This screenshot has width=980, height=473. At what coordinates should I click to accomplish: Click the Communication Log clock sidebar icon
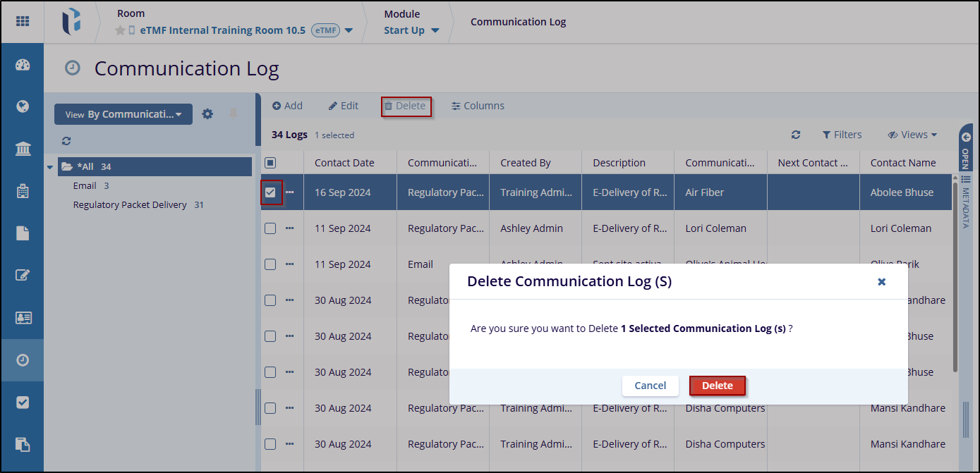(23, 360)
